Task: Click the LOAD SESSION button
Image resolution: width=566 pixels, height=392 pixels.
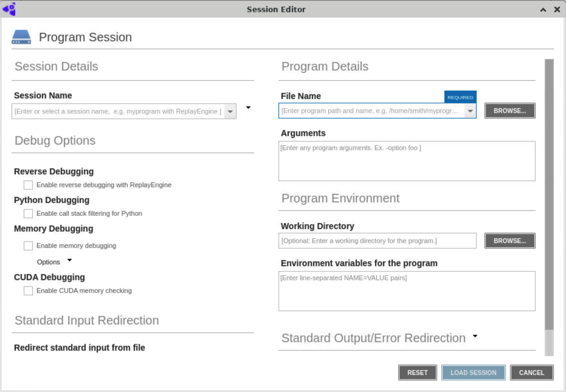Action: 473,373
